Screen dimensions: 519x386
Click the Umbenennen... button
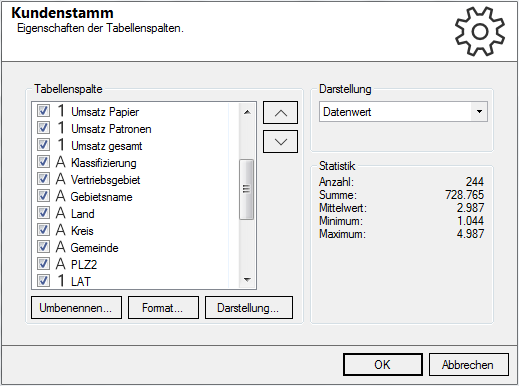(76, 308)
